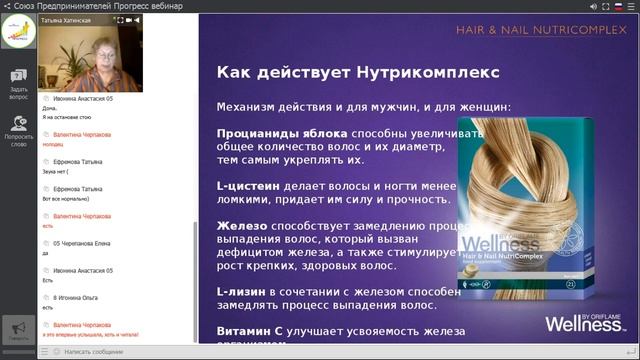The image size is (640, 360).
Task: Click the username 'Ефремова Татьяна' above 'Звука нет ('
Action: coord(78,162)
